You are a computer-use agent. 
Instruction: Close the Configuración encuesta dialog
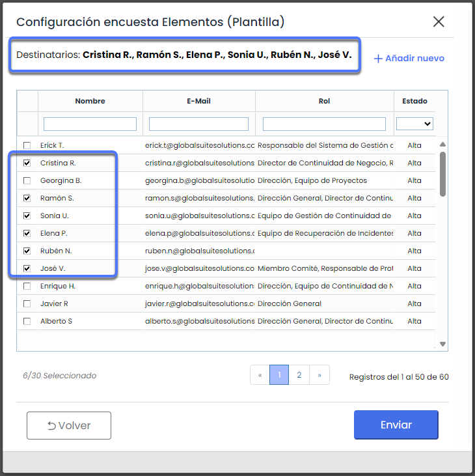click(x=439, y=21)
